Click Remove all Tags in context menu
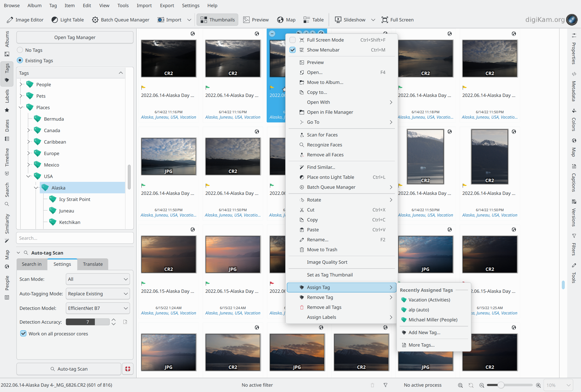The image size is (581, 392). click(x=324, y=307)
